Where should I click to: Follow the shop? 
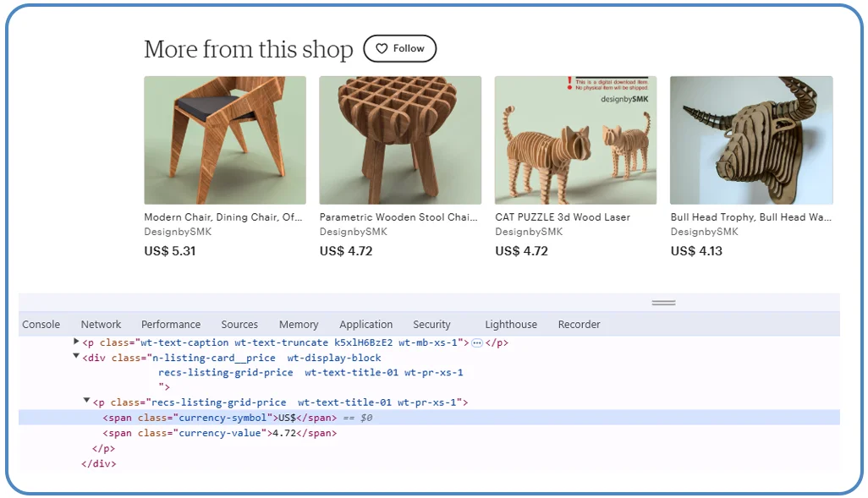399,48
